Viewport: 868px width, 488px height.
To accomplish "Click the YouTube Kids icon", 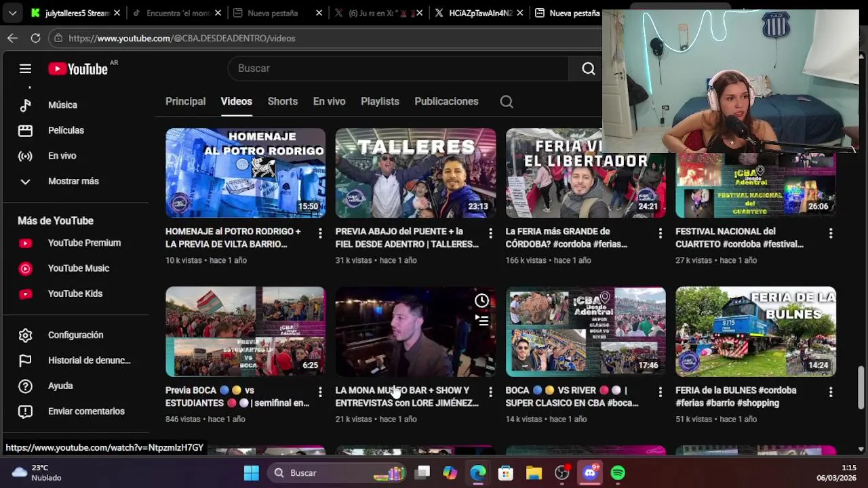I will click(25, 294).
